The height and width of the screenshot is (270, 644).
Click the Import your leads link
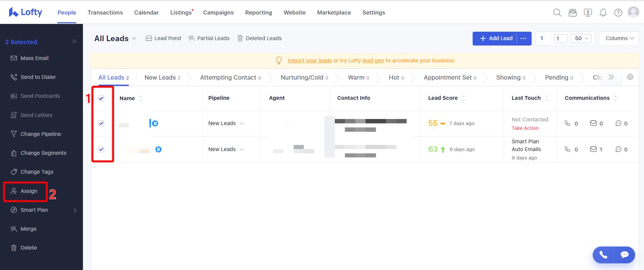click(310, 61)
